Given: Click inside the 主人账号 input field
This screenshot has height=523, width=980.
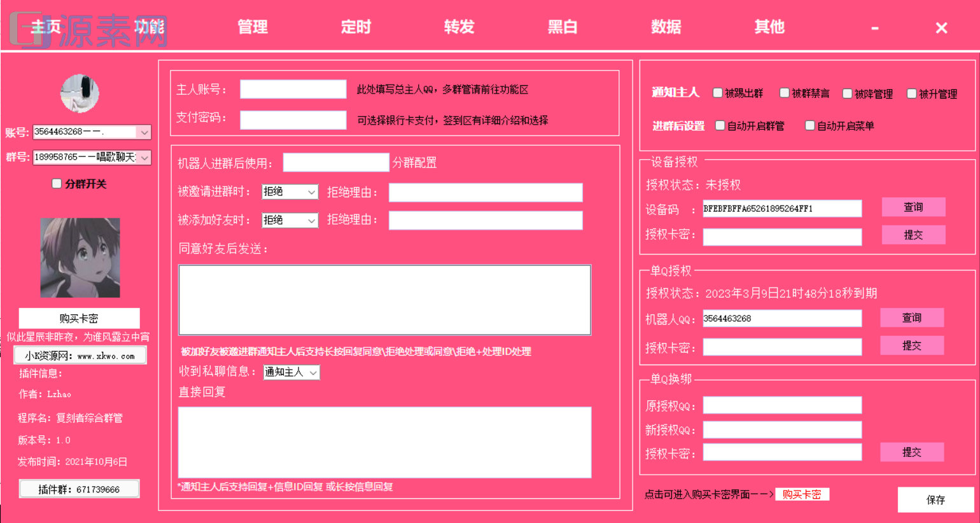Looking at the screenshot, I should click(293, 89).
